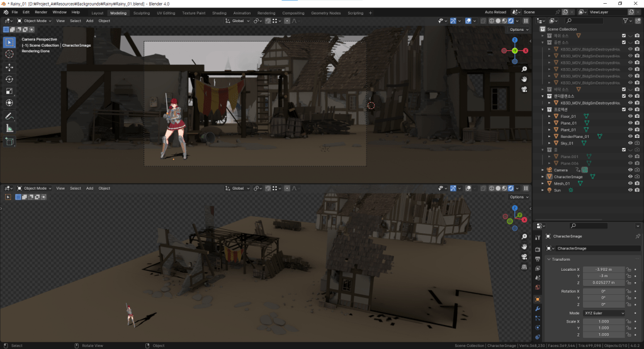Lock the Location X transform value
The width and height of the screenshot is (644, 349).
click(x=628, y=269)
